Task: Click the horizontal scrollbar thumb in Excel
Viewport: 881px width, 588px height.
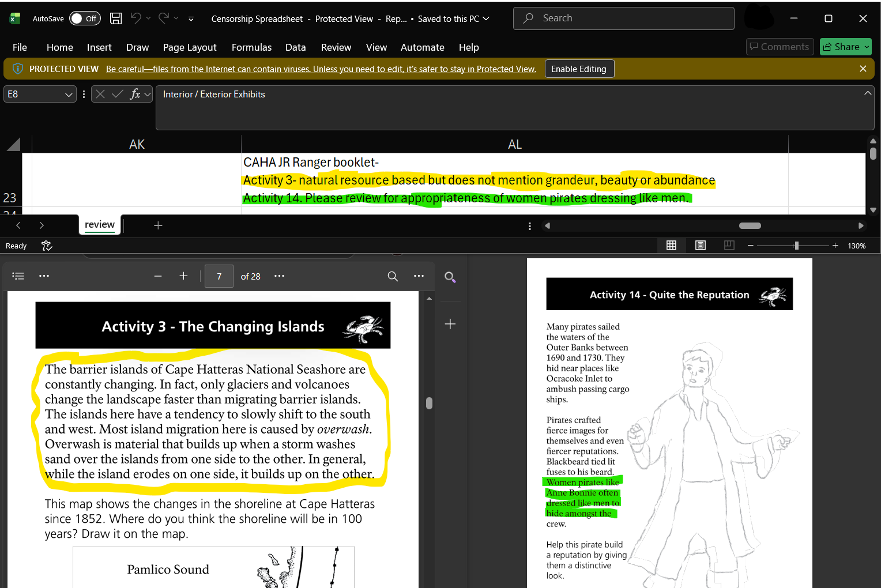Action: coord(750,226)
